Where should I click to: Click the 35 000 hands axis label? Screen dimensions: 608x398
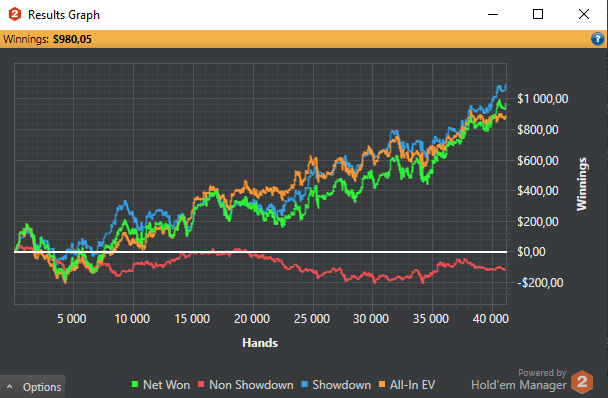(x=431, y=319)
